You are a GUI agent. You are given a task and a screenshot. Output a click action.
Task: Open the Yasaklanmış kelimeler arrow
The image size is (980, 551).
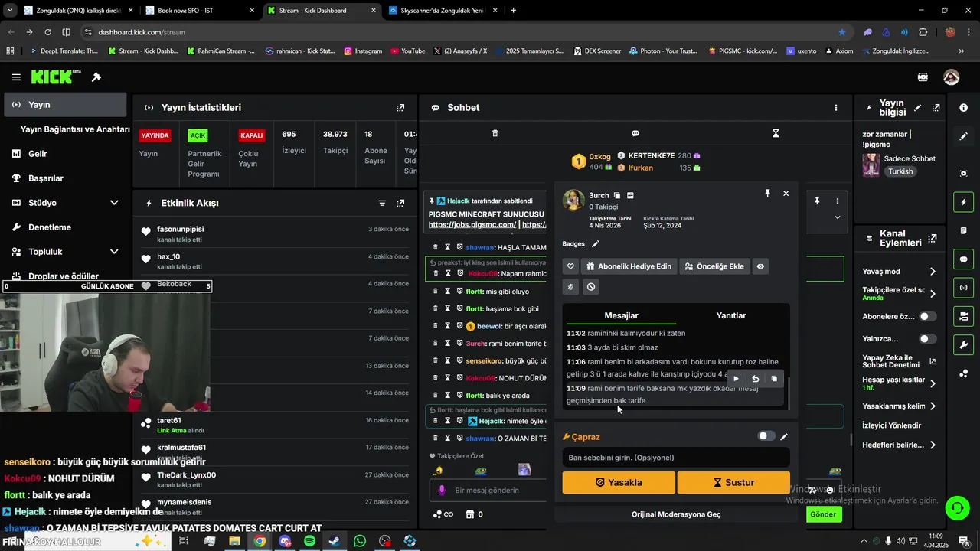point(933,406)
